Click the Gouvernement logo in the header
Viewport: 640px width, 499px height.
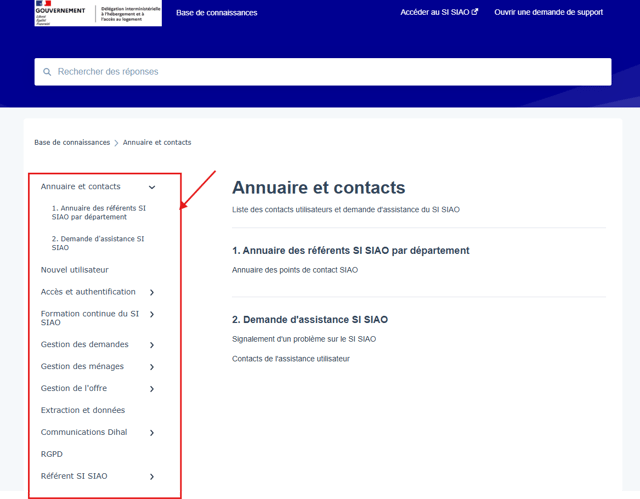pyautogui.click(x=98, y=13)
